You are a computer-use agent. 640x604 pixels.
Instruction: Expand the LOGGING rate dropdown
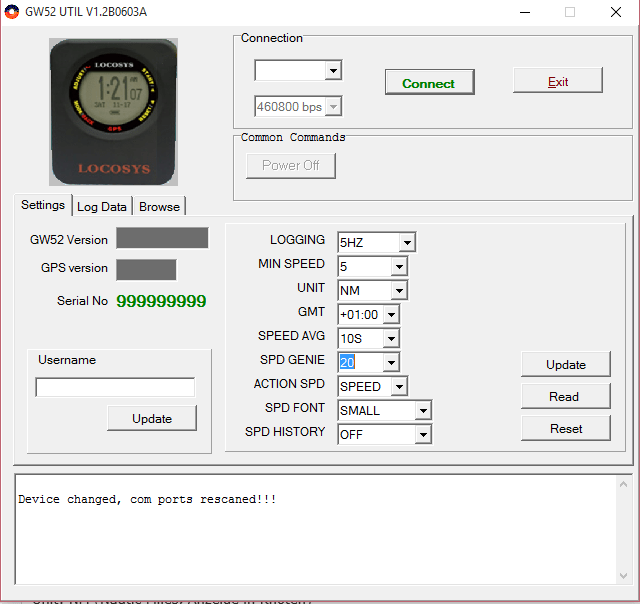[x=407, y=243]
